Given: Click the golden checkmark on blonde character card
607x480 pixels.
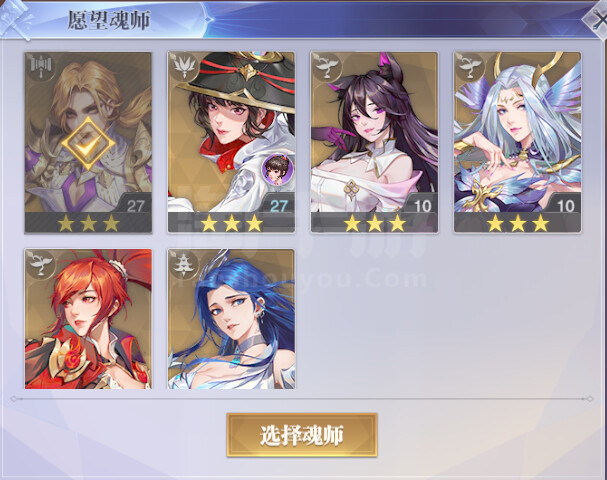Looking at the screenshot, I should coord(88,143).
